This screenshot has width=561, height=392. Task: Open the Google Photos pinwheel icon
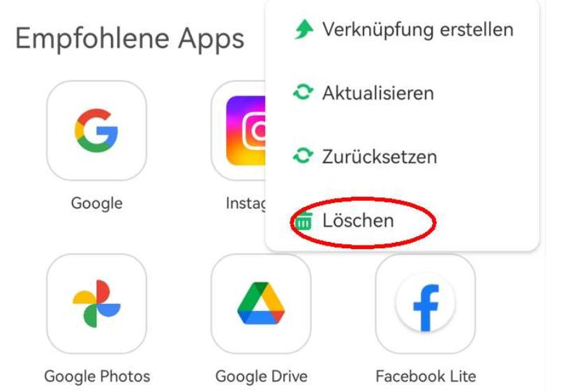coord(96,303)
